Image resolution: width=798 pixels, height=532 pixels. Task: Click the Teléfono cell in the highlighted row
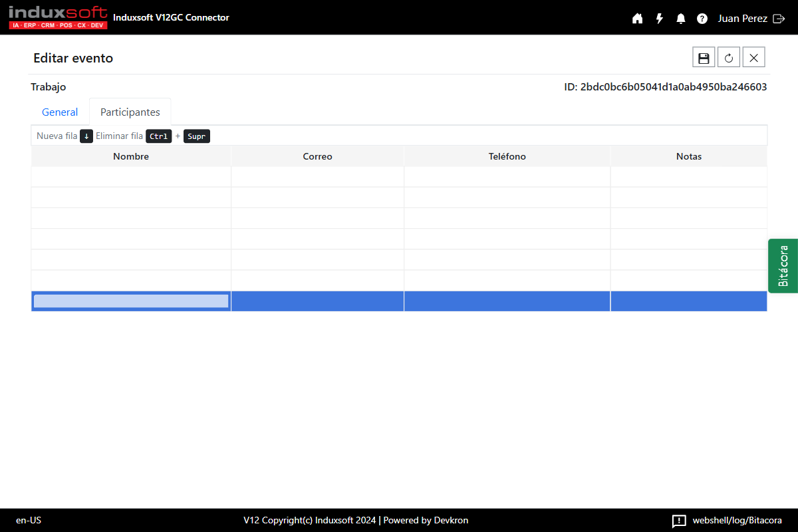(507, 301)
